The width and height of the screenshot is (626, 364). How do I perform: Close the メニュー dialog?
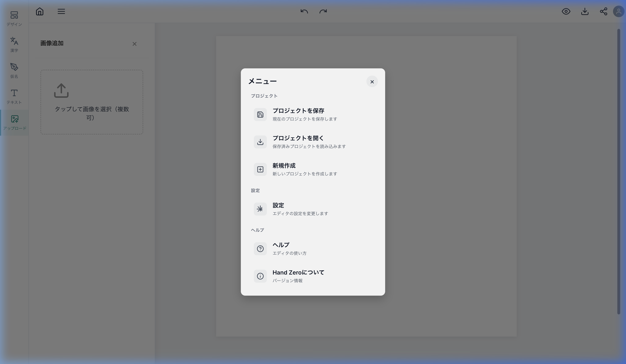(x=372, y=82)
